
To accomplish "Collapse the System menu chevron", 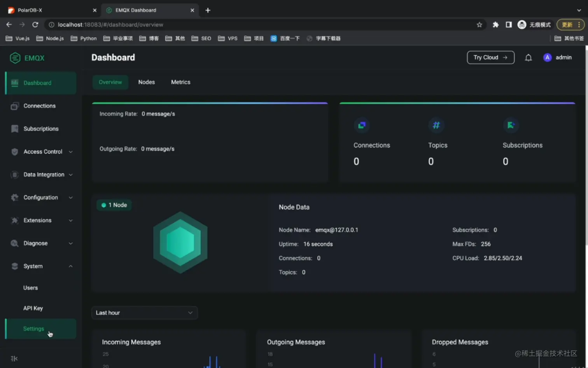I will (71, 266).
